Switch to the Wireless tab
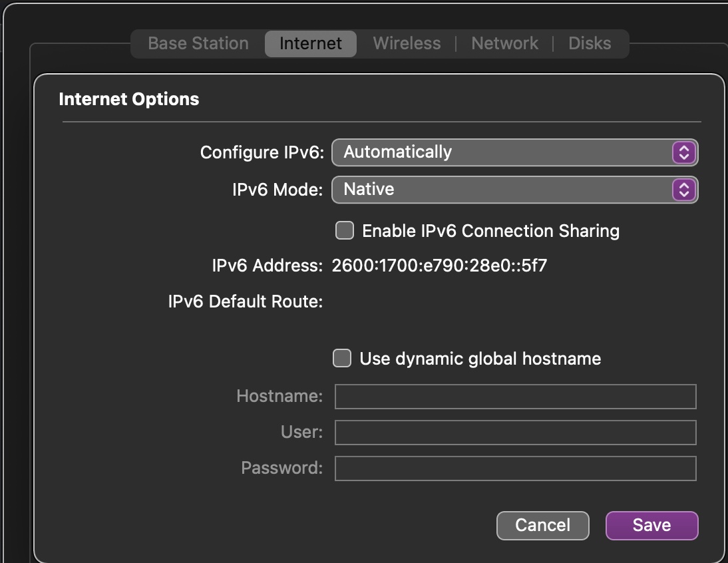Image resolution: width=728 pixels, height=563 pixels. 407,43
